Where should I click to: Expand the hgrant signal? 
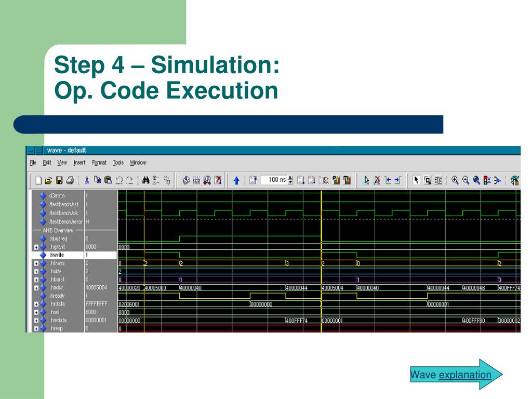click(x=36, y=247)
